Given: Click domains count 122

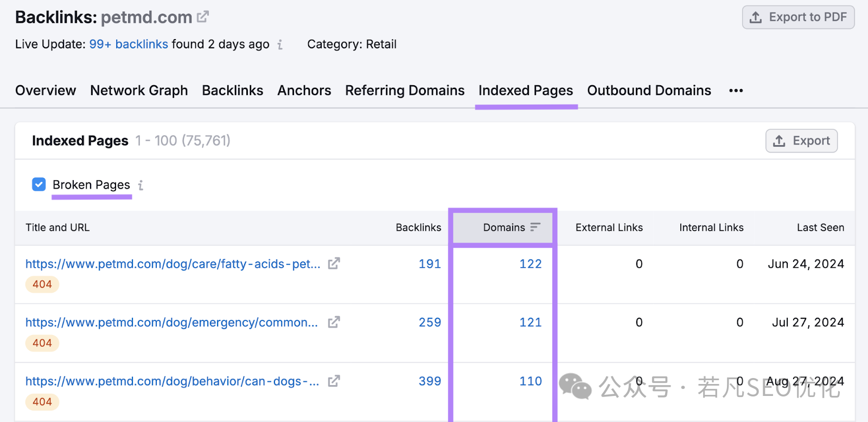Looking at the screenshot, I should click(531, 264).
